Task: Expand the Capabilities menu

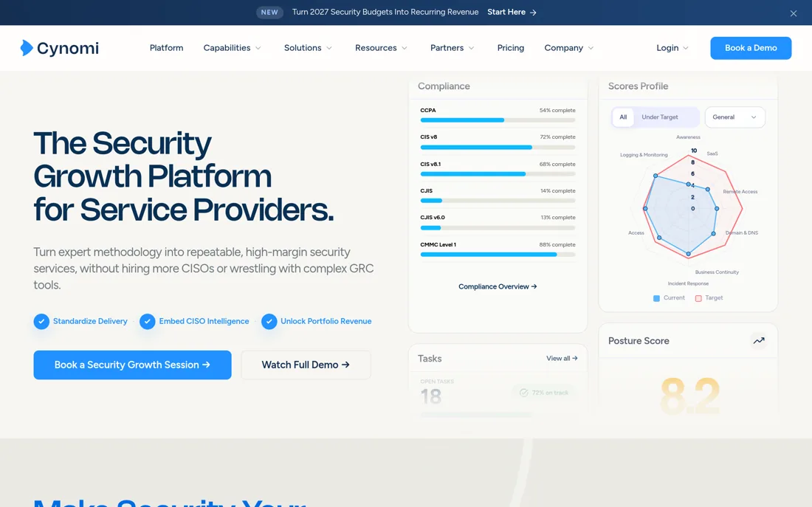Action: [232, 48]
